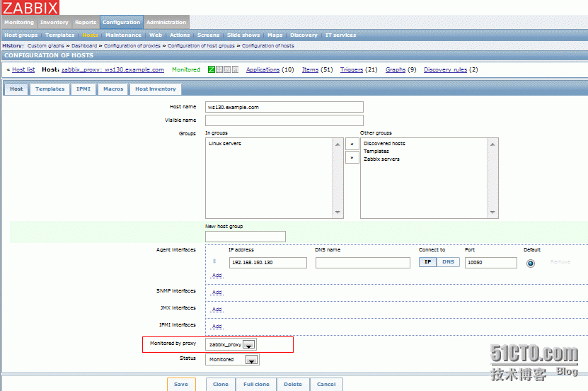Click the Full clone button
This screenshot has width=588, height=391.
pyautogui.click(x=256, y=384)
